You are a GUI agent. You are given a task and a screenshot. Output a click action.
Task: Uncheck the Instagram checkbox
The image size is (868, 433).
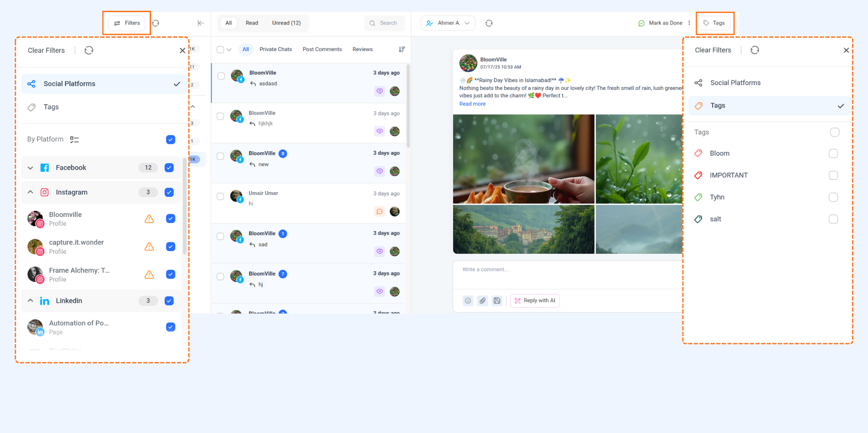click(169, 192)
